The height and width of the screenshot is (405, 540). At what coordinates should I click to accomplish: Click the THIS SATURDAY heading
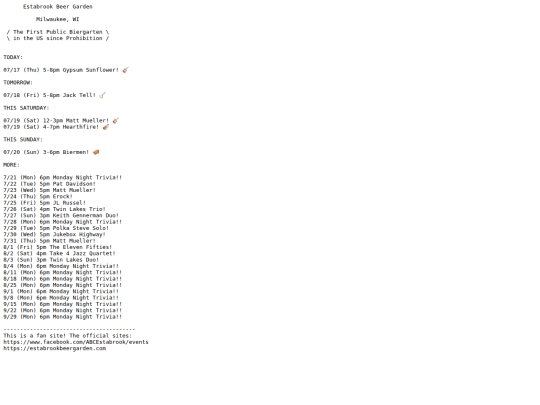(27, 108)
